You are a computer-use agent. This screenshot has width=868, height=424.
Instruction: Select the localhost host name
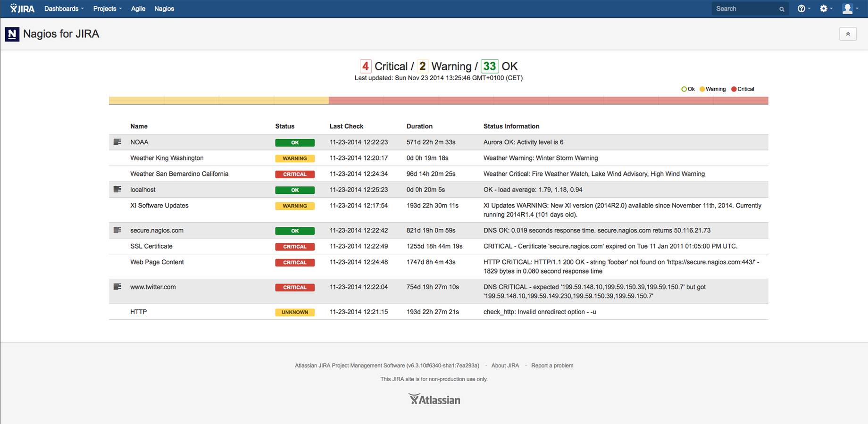[x=143, y=190]
